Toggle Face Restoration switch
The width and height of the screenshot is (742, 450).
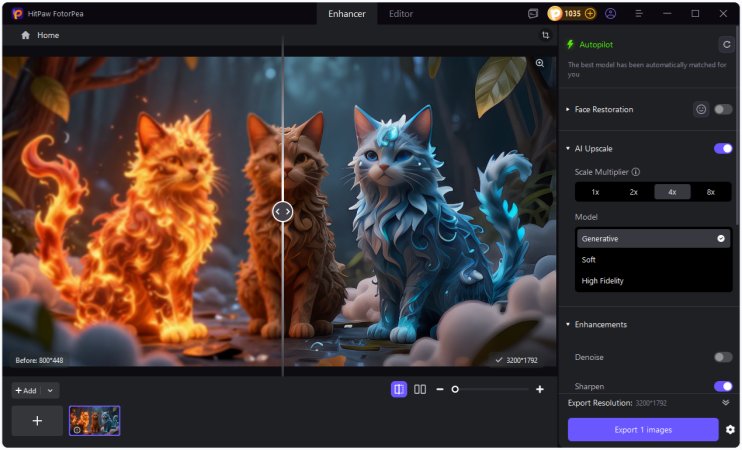click(723, 109)
